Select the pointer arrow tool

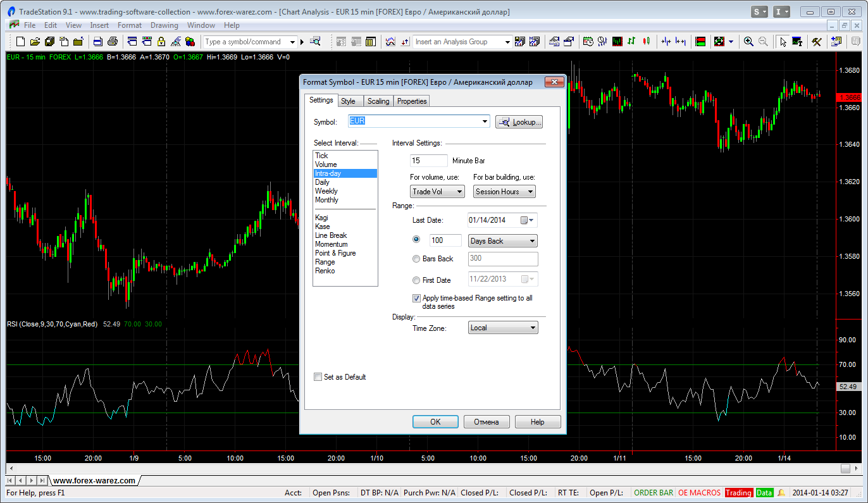[783, 42]
